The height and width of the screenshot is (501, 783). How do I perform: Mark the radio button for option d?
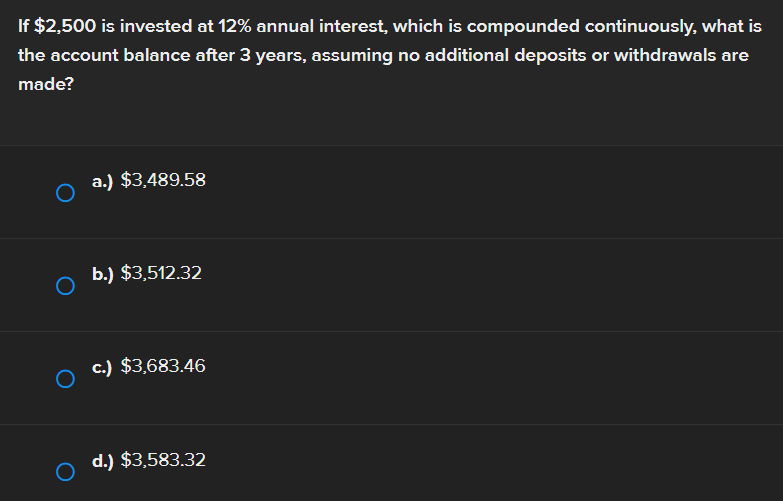(x=65, y=471)
